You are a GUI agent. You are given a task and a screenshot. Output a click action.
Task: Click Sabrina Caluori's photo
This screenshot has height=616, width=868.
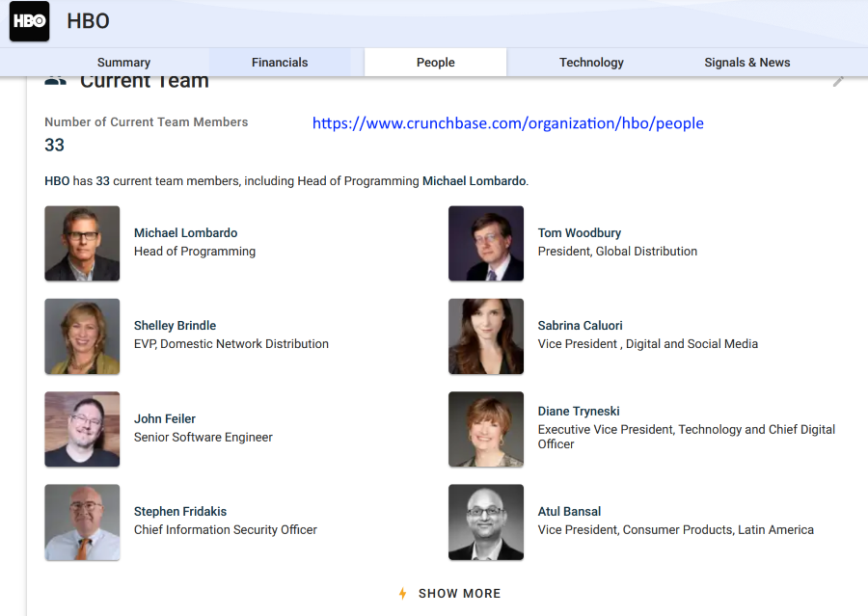tap(486, 336)
